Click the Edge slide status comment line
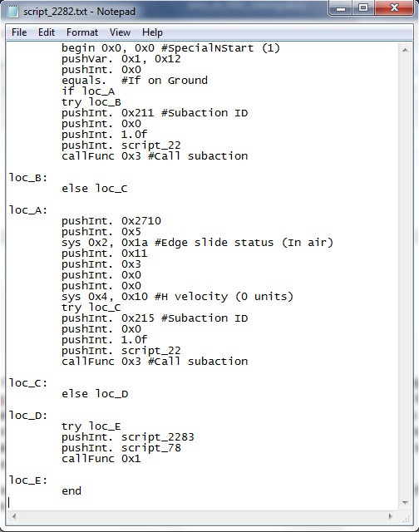The height and width of the screenshot is (532, 419). (197, 243)
